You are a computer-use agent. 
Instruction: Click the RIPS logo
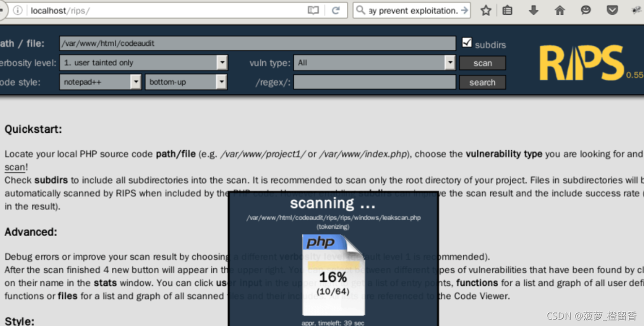[582, 63]
